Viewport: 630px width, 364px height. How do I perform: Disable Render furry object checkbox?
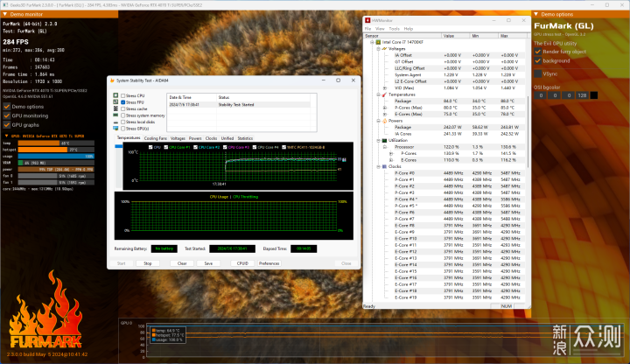(x=537, y=51)
